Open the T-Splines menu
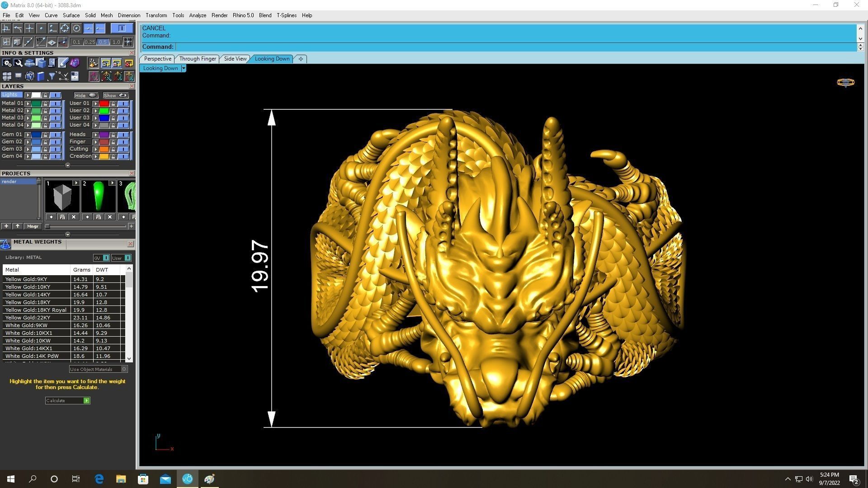The width and height of the screenshot is (868, 488). point(286,15)
